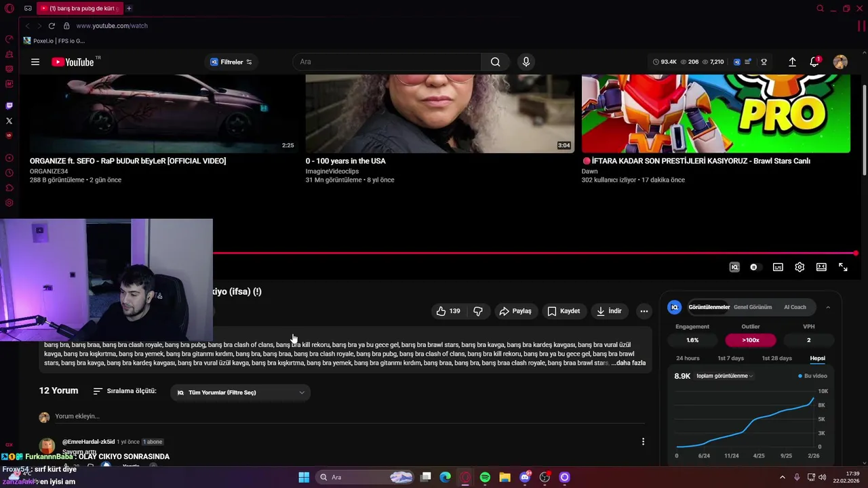Click the vidIQ player overlay icon

(x=734, y=267)
